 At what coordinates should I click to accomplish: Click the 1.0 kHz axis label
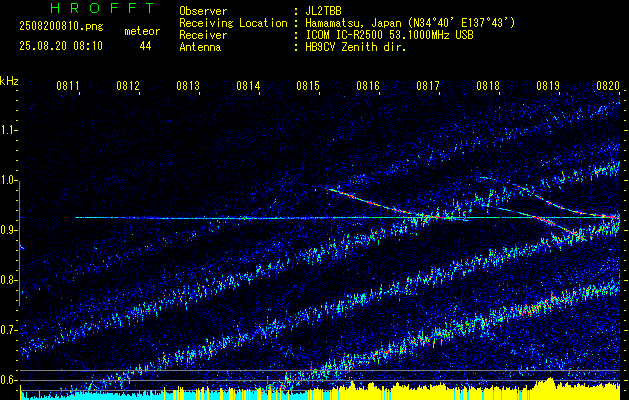pyautogui.click(x=8, y=180)
